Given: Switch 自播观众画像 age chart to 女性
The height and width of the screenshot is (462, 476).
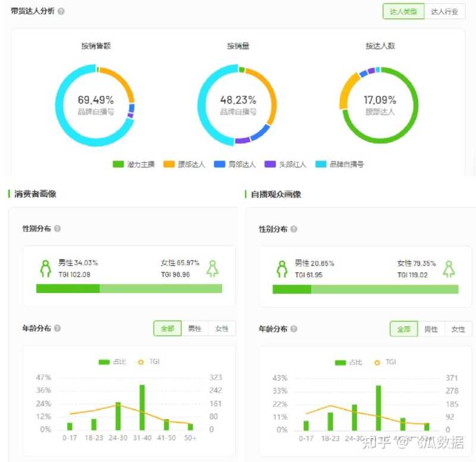Looking at the screenshot, I should click(x=458, y=328).
